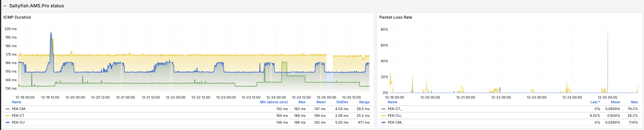The width and height of the screenshot is (644, 130).
Task: Sort ICMP legend by Max column
Action: point(302,102)
